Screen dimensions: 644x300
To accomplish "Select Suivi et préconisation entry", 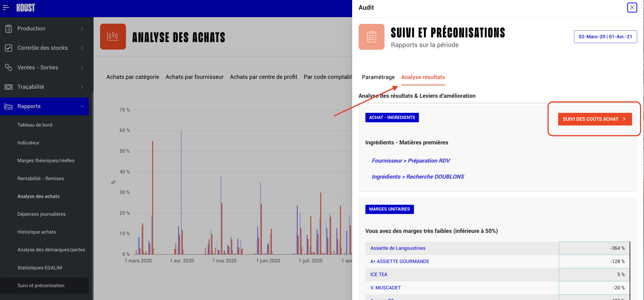I will click(x=44, y=285).
